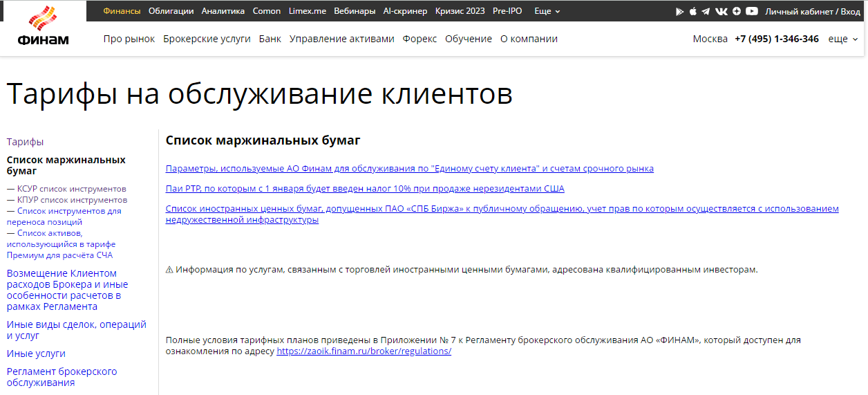Open Параметры, используемые АО Финам link
Viewport: 868px width, 395px height.
tap(410, 169)
